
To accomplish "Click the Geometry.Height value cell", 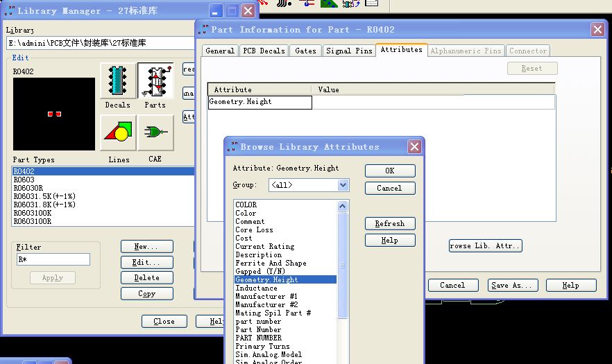I will 433,102.
